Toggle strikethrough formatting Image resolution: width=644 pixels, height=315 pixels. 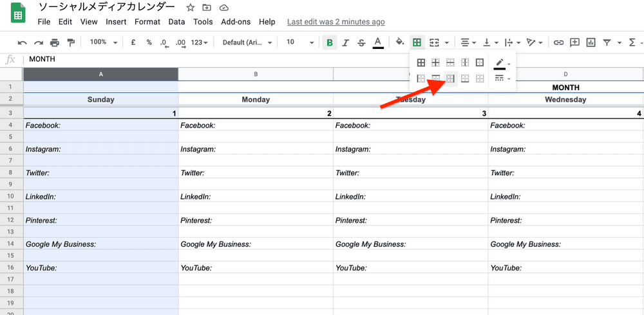coord(361,43)
